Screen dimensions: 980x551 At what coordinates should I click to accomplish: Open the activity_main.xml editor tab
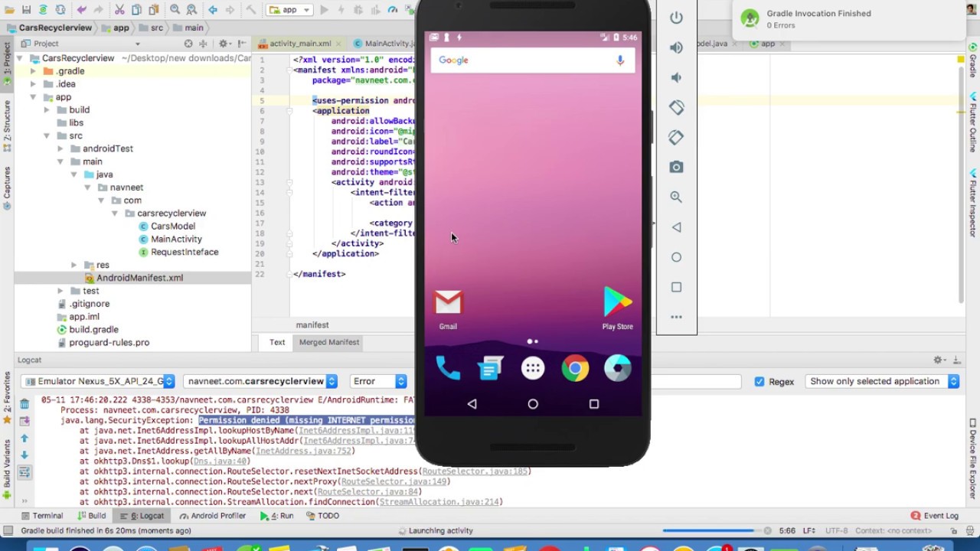pos(299,44)
